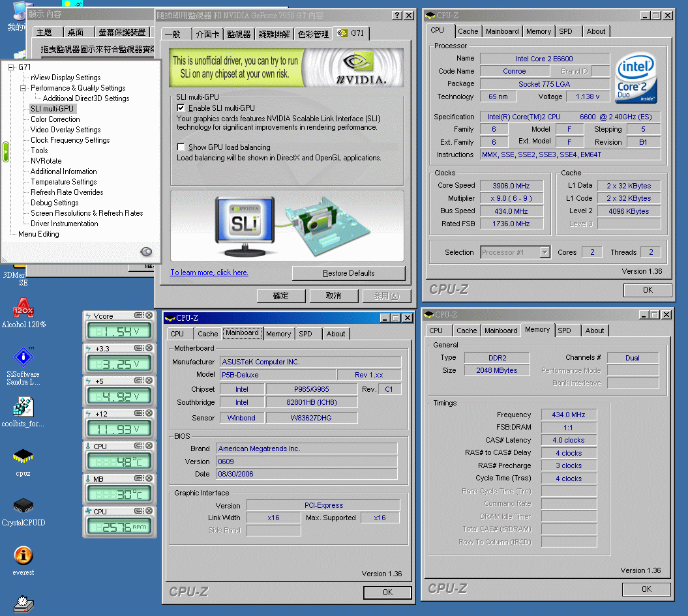Open About tab in Memory CPU-Z window
This screenshot has height=616, width=688.
pos(595,330)
